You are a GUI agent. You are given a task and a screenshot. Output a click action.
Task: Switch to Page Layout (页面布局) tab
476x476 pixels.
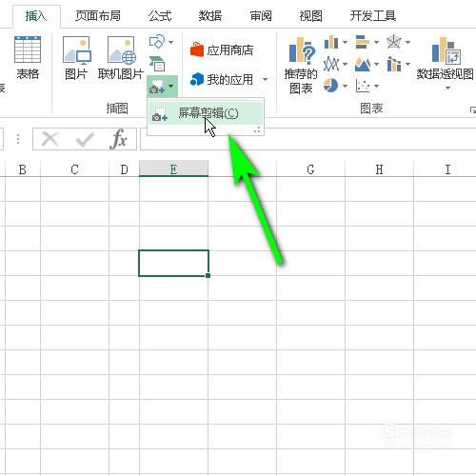click(98, 15)
